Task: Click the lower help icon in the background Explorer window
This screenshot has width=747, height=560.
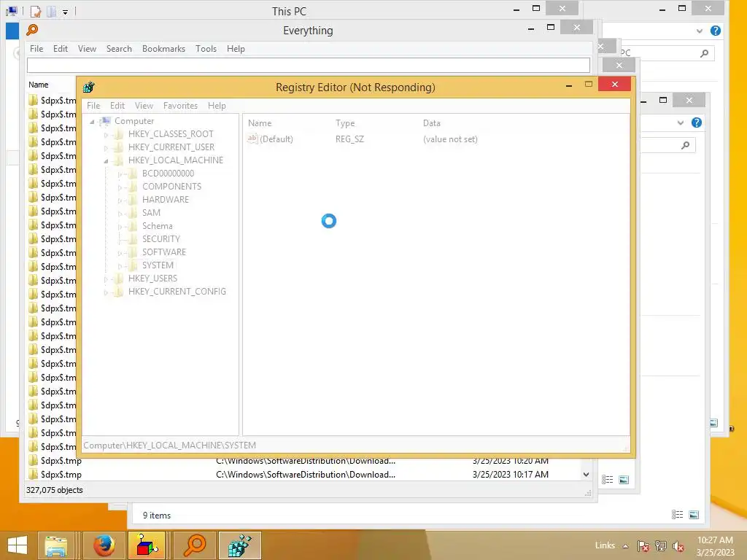Action: (x=697, y=122)
